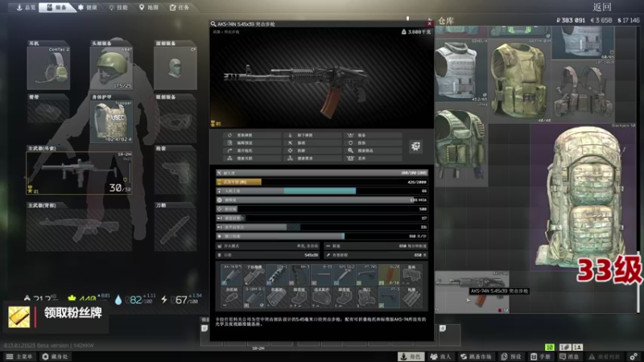The height and width of the screenshot is (362, 644).
Task: Click the ergonomics bar with teal segment
Action: point(321,191)
